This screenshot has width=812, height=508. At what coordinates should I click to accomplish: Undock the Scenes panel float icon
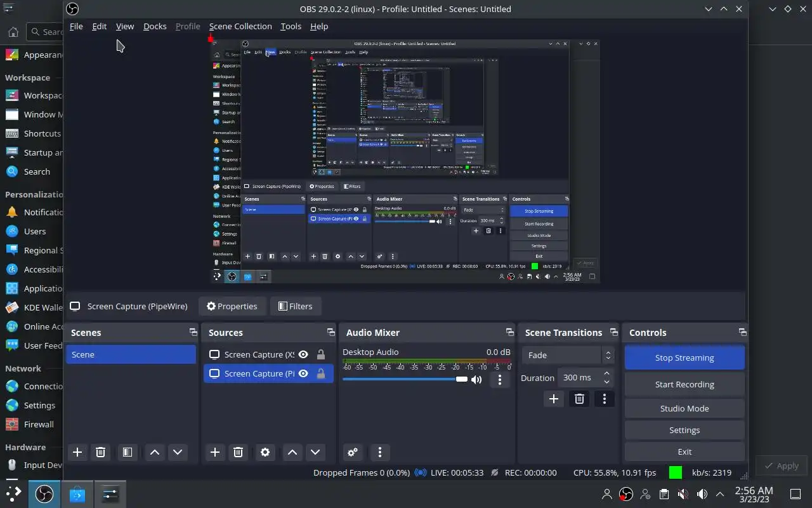(x=193, y=332)
